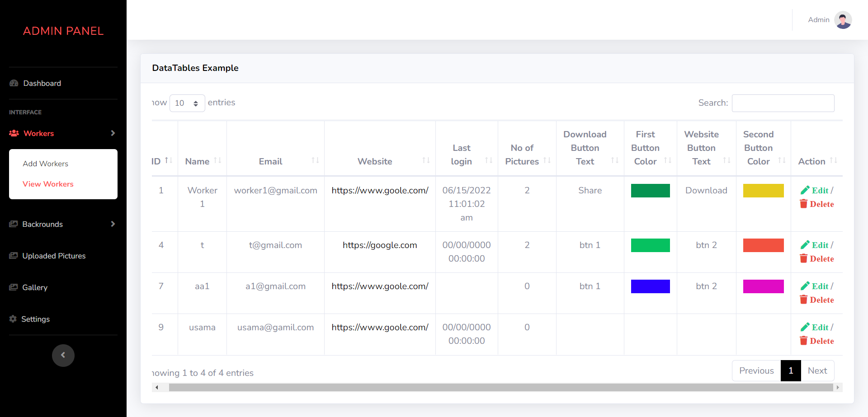Toggle sort on Last login column
Image resolution: width=868 pixels, height=417 pixels.
tap(488, 160)
